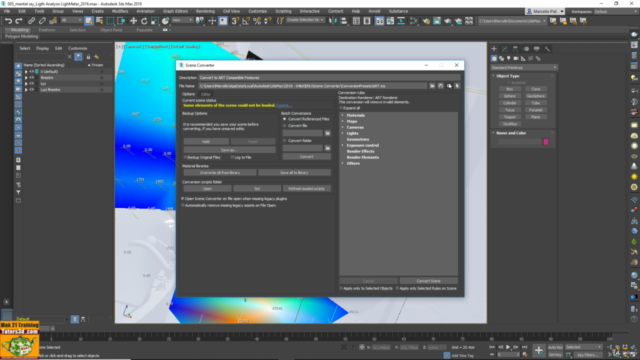This screenshot has width=640, height=360.
Task: Toggle the Percent Snap button
Action: [x=257, y=20]
